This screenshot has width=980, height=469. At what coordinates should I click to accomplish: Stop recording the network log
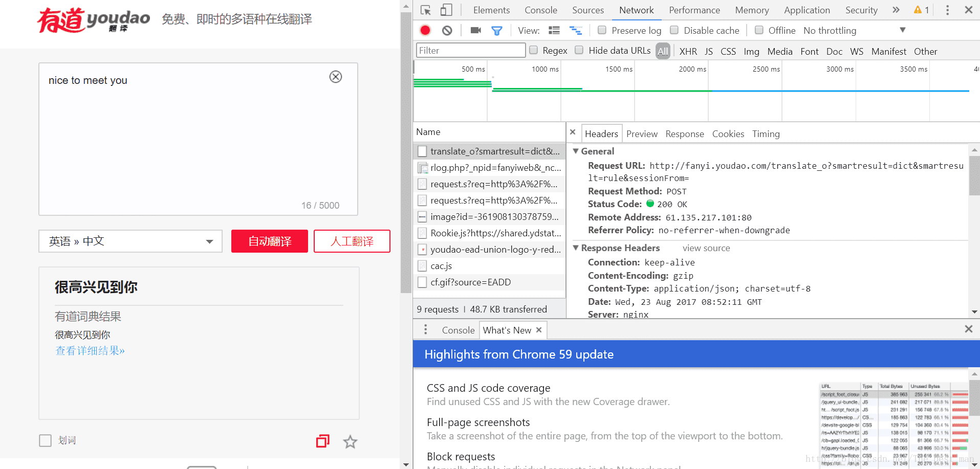[425, 30]
